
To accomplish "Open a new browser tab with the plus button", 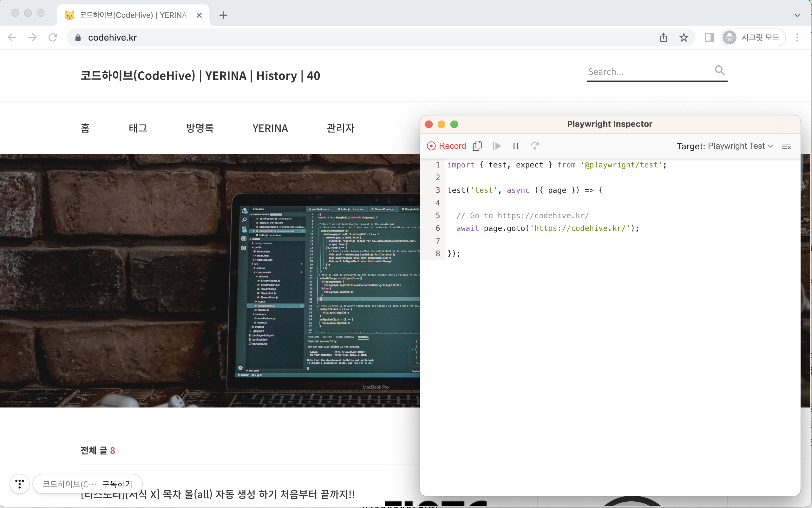I will click(223, 15).
